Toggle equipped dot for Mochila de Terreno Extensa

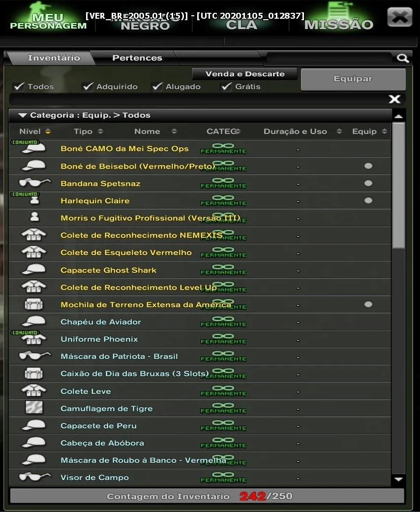pyautogui.click(x=368, y=304)
